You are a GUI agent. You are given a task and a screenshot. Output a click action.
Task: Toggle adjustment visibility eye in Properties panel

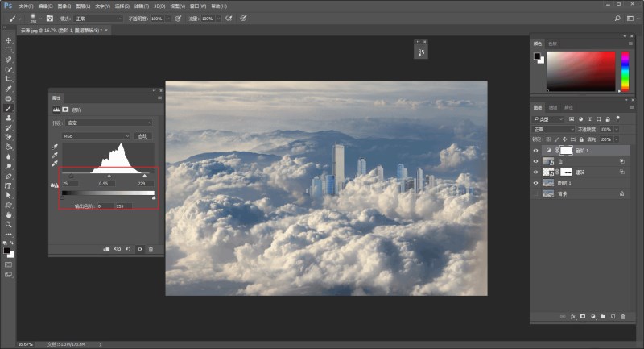tap(139, 249)
